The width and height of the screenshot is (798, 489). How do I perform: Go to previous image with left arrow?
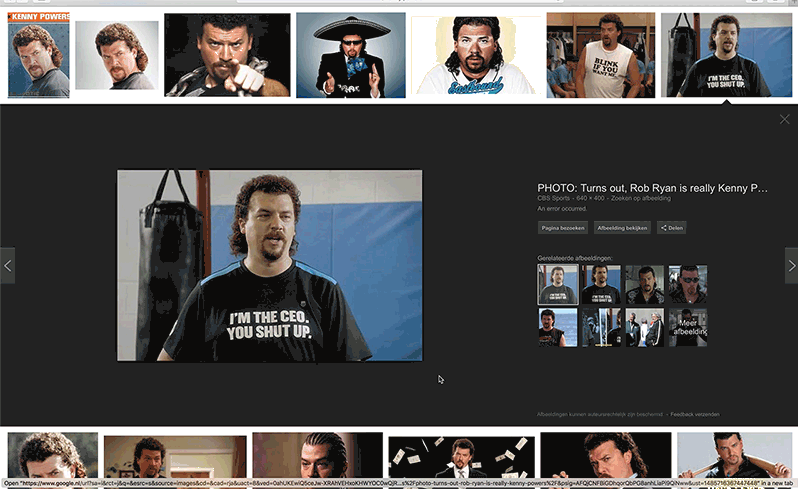point(8,266)
